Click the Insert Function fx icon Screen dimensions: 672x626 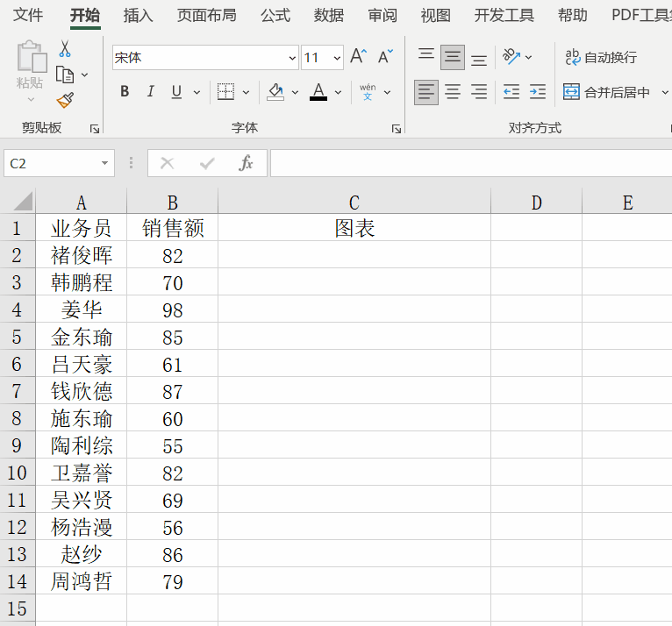tap(246, 163)
